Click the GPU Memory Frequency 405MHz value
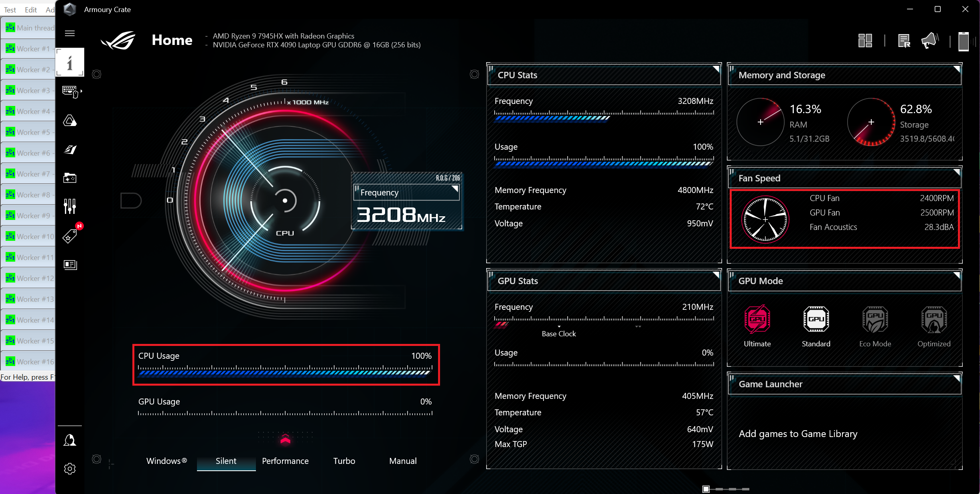Viewport: 980px width, 494px height. click(x=698, y=396)
